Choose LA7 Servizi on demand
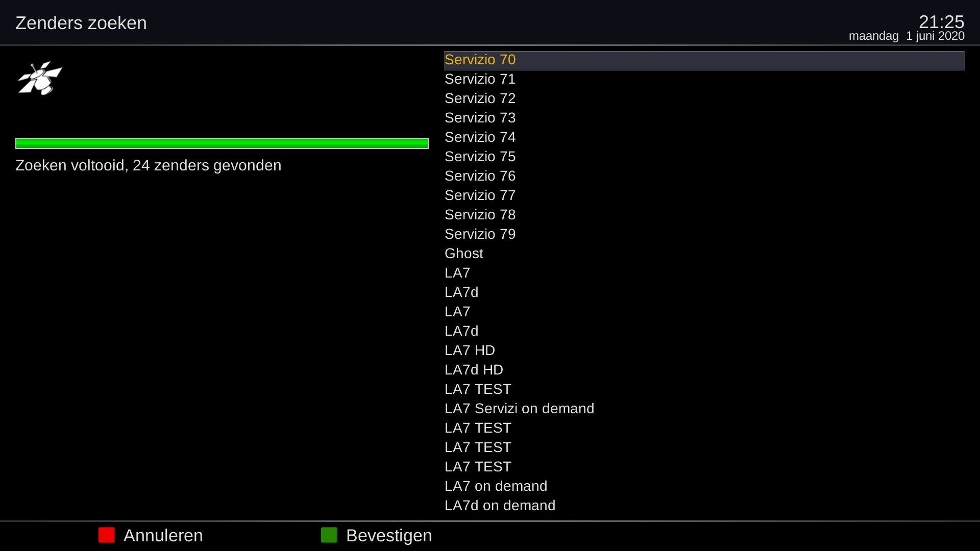Screen dimensions: 980x551 519,409
